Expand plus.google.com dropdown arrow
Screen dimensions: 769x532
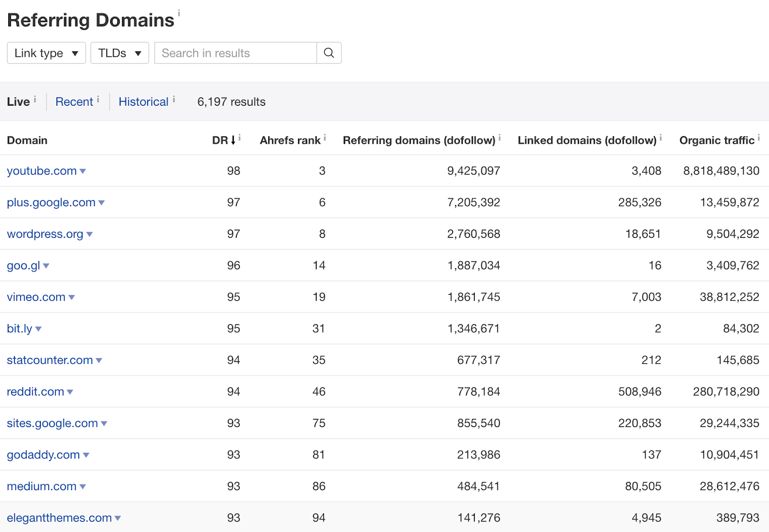click(x=101, y=203)
